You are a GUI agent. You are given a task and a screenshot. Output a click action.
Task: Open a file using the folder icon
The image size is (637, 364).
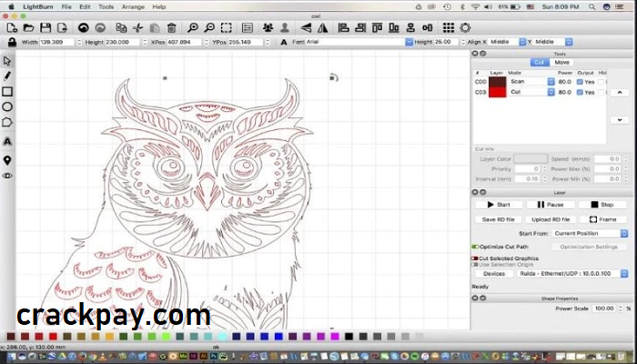[28, 27]
